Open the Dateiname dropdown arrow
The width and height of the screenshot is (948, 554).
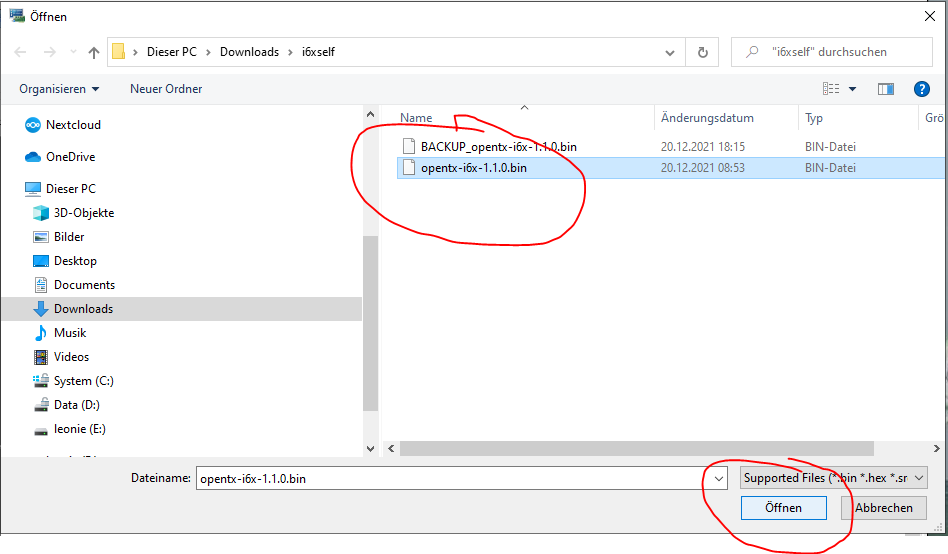[x=717, y=479]
